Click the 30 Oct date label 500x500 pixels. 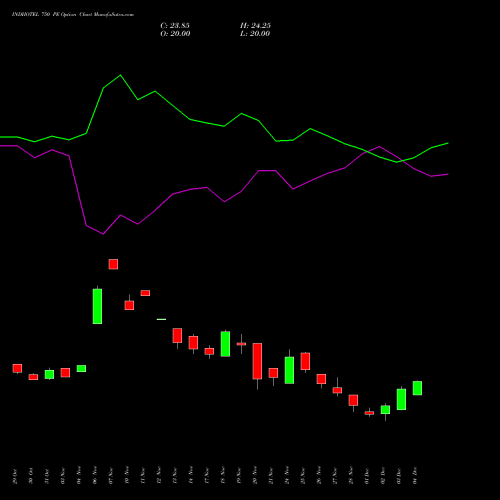(31, 476)
